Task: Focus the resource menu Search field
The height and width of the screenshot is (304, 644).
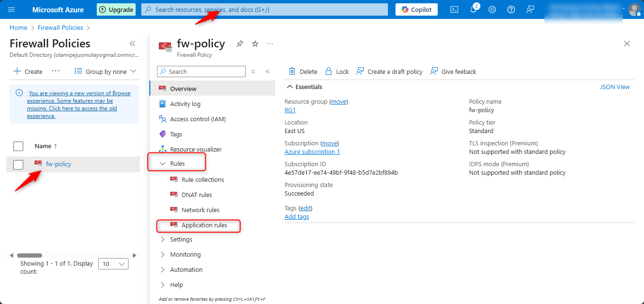Action: click(x=201, y=72)
